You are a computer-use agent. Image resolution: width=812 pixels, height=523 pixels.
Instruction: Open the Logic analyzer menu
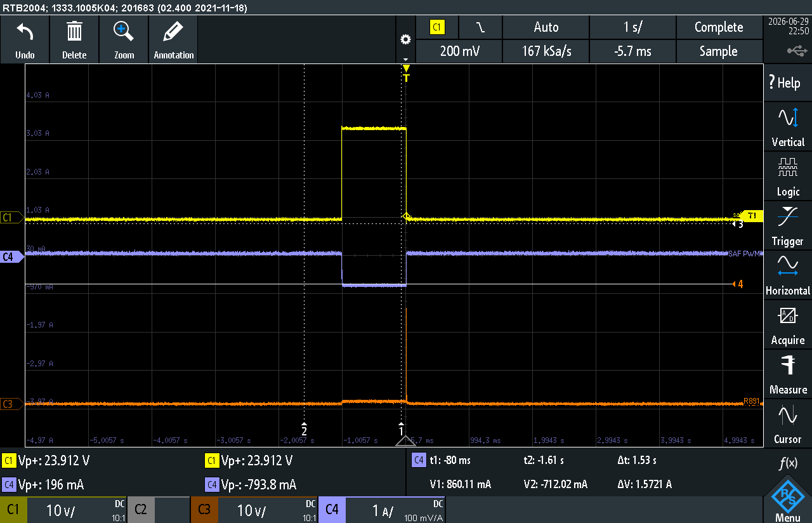(788, 176)
